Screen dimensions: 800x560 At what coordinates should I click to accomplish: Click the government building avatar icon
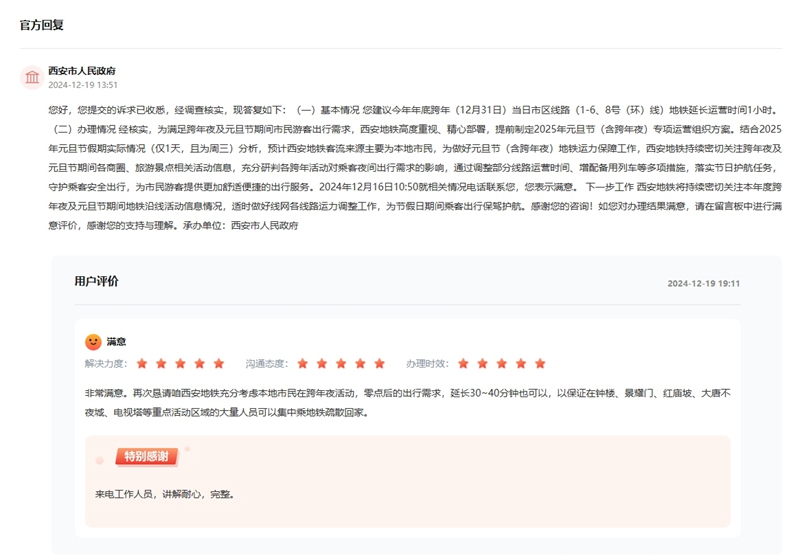[32, 77]
